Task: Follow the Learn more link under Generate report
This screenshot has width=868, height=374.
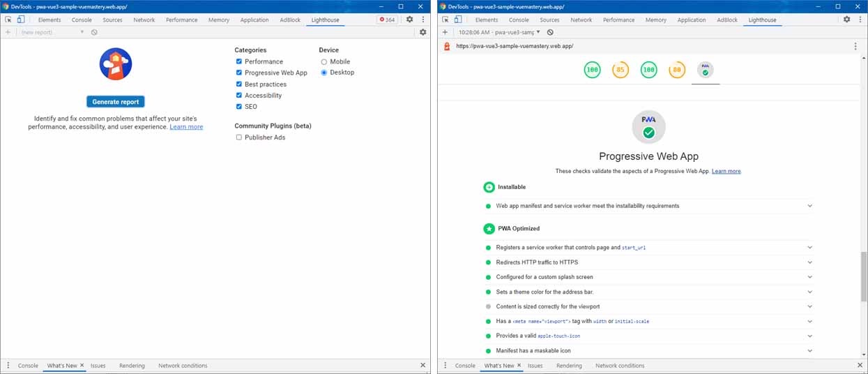Action: coord(186,127)
